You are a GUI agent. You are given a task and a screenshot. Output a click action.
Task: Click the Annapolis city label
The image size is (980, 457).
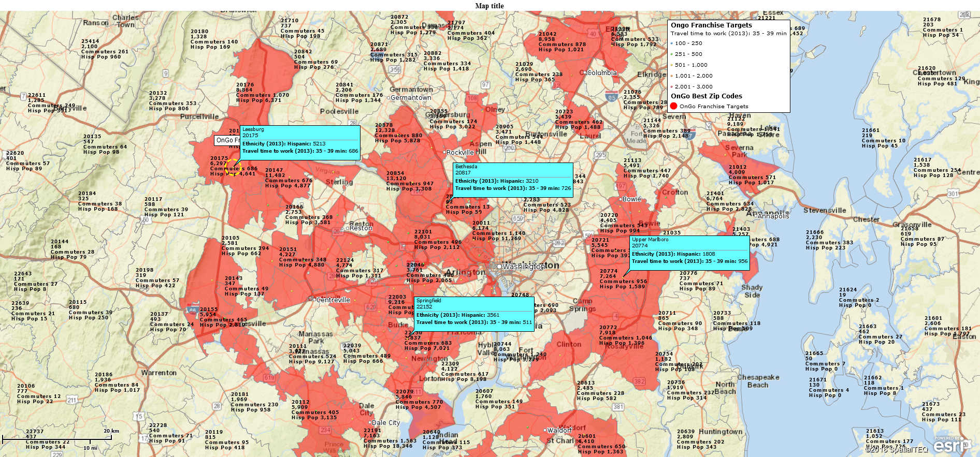click(773, 216)
